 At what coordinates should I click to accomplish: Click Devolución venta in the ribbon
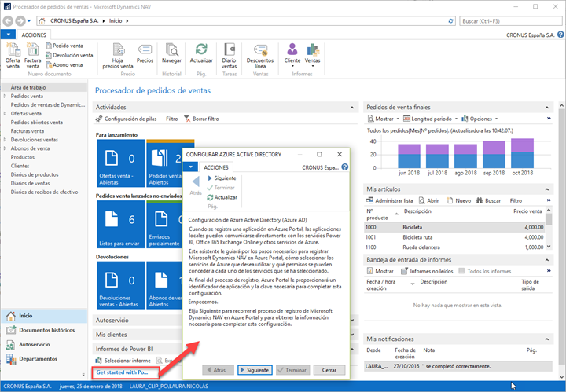click(x=69, y=55)
